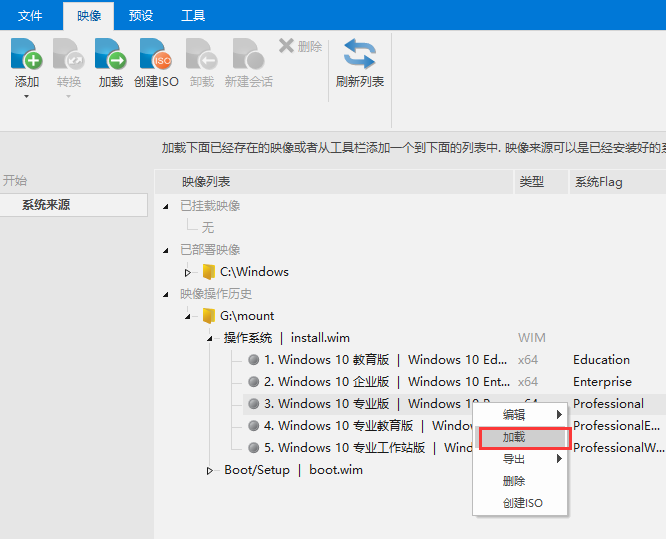666x539 pixels.
Task: Click the 刷新列表 refresh arrows icon
Action: [359, 54]
